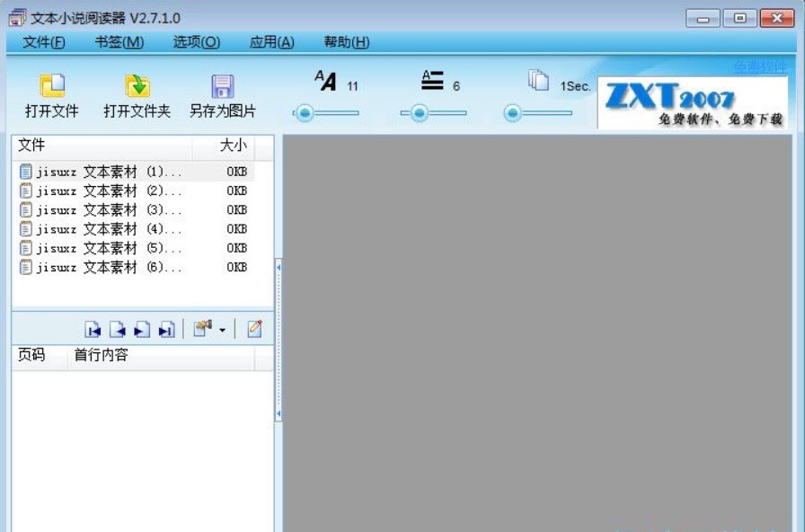The image size is (805, 532).
Task: Go to the next page button
Action: coord(142,329)
